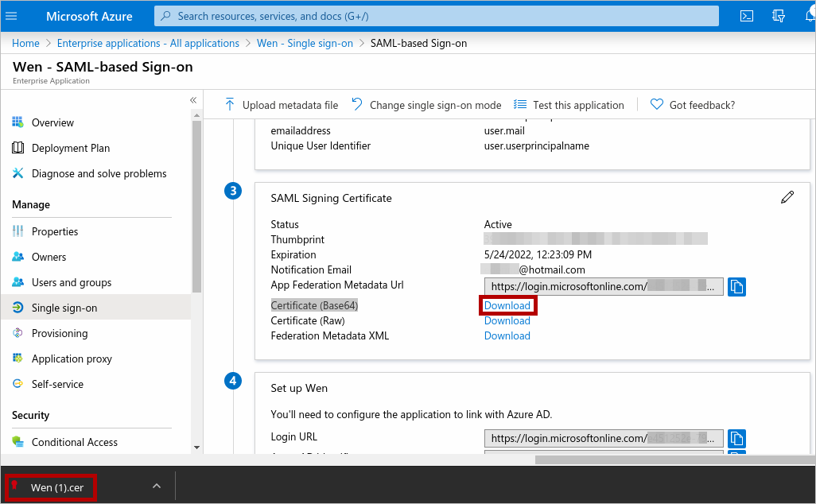The height and width of the screenshot is (504, 816).
Task: Open the Overview menu item
Action: click(x=52, y=122)
